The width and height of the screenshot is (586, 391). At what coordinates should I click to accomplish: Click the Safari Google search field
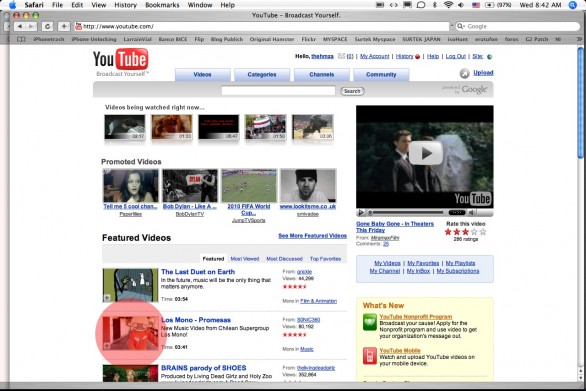pyautogui.click(x=518, y=26)
